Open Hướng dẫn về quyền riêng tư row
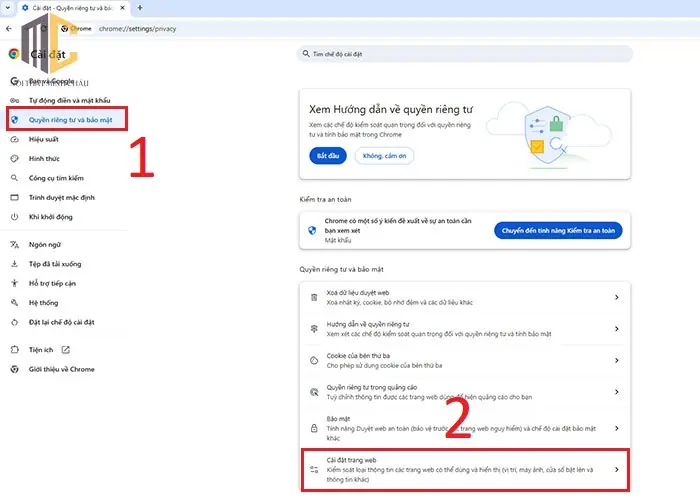 pyautogui.click(x=465, y=329)
